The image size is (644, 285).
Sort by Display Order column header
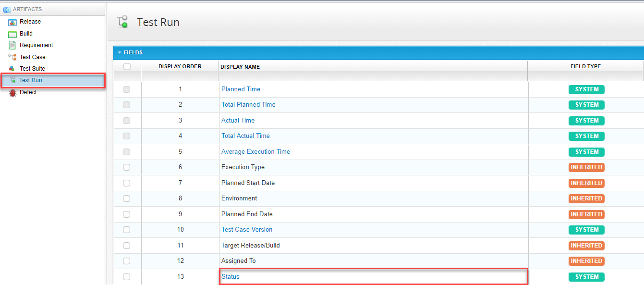(180, 66)
